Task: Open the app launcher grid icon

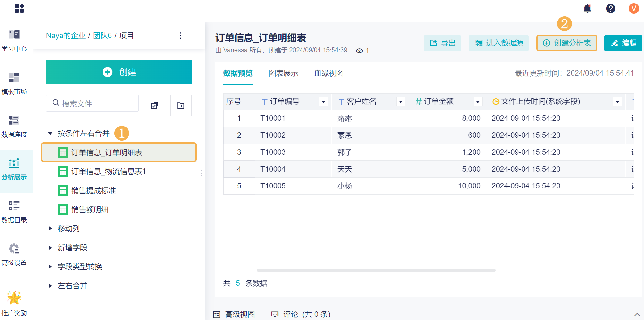Action: point(19,8)
